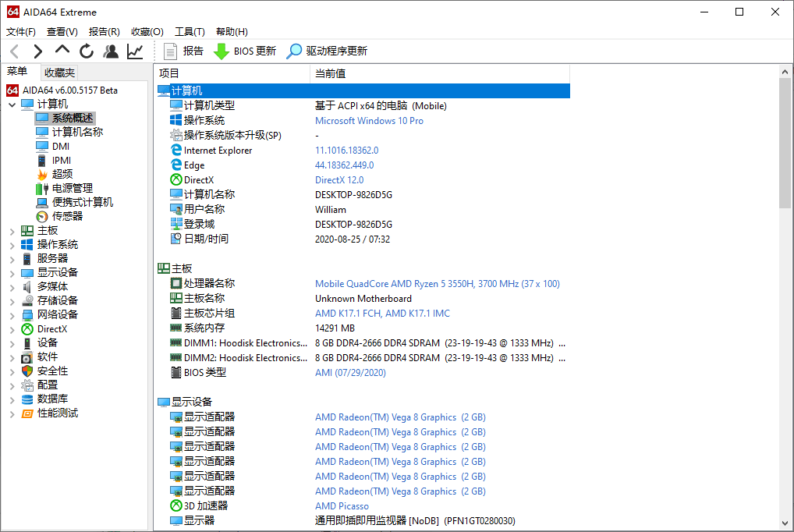Click the 主板 motherboard icon in sidebar
794x532 pixels.
(27, 231)
